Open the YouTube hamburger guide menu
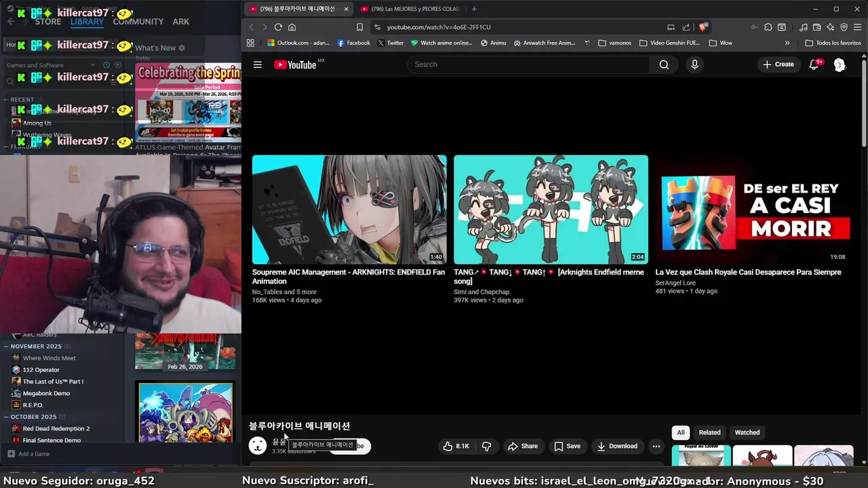Viewport: 868px width, 488px height. pyautogui.click(x=258, y=64)
